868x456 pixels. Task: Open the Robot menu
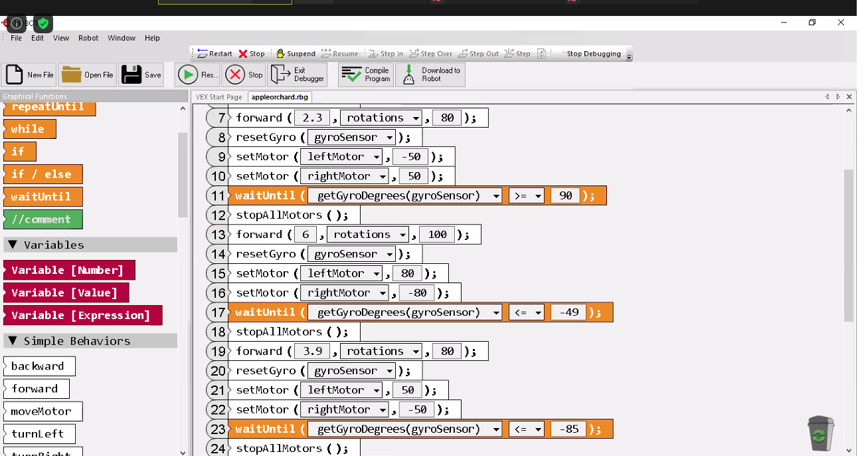(x=88, y=38)
